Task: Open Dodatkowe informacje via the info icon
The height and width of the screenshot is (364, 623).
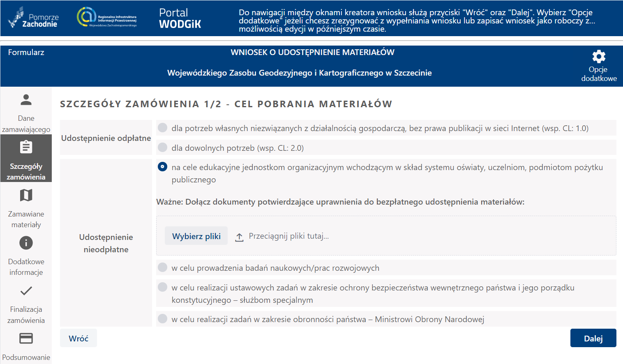Action: pyautogui.click(x=26, y=243)
